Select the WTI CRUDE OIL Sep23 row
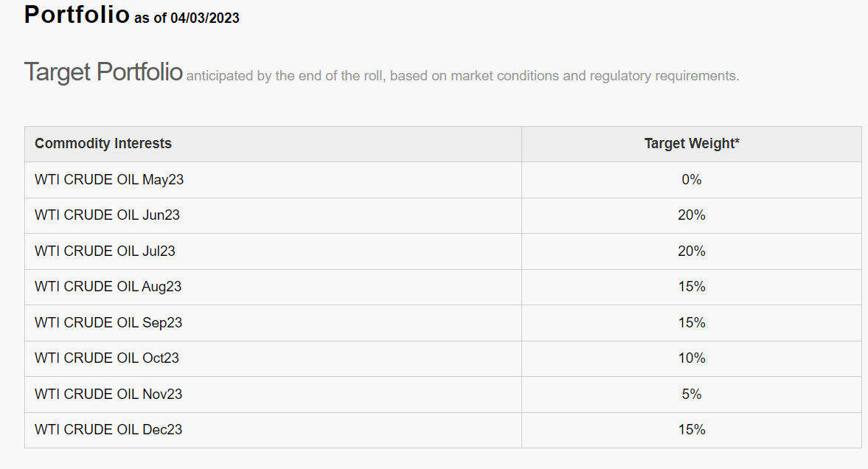Image resolution: width=868 pixels, height=469 pixels. click(108, 323)
